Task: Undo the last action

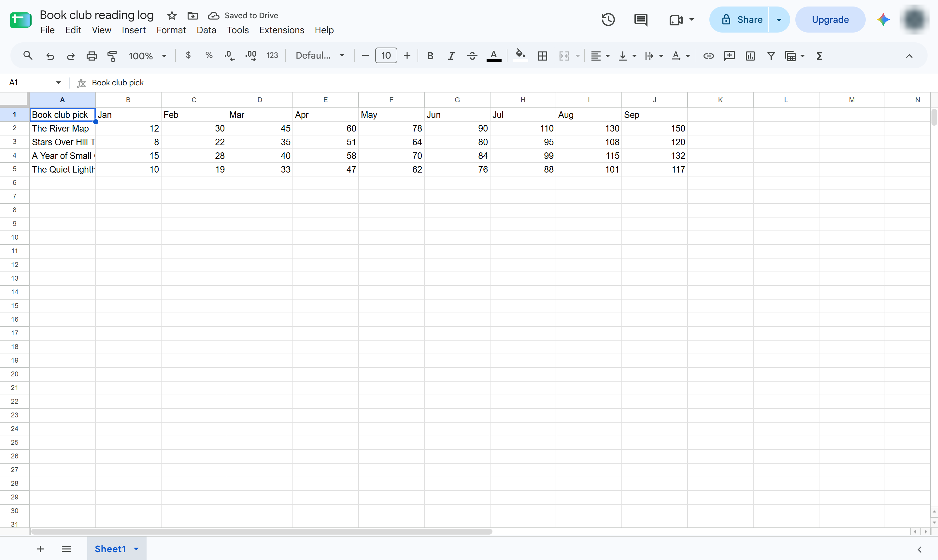Action: click(x=50, y=56)
